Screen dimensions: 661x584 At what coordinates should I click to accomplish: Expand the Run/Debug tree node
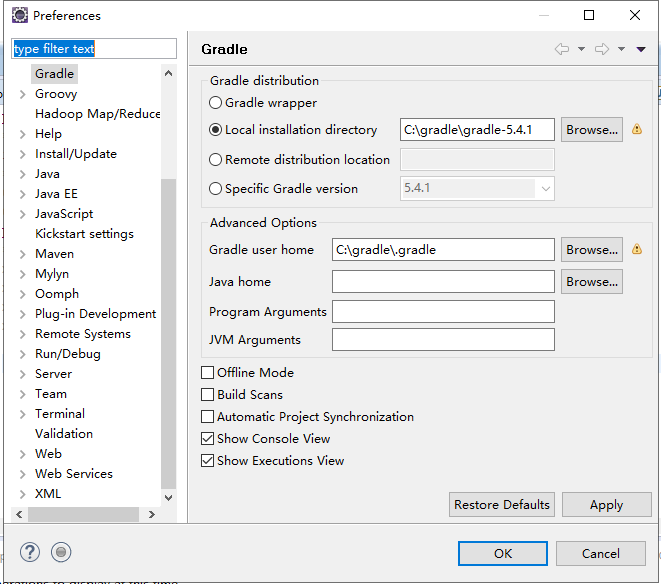[23, 354]
